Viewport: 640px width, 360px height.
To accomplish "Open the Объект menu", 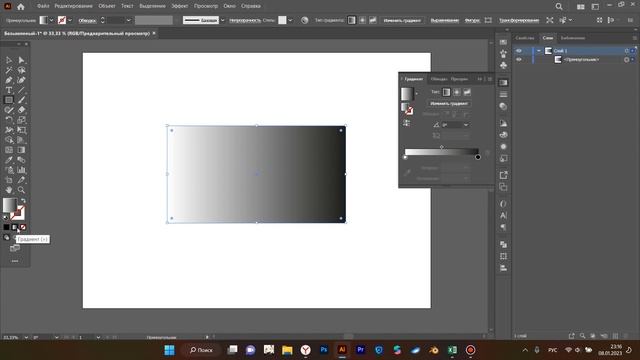I will click(107, 6).
